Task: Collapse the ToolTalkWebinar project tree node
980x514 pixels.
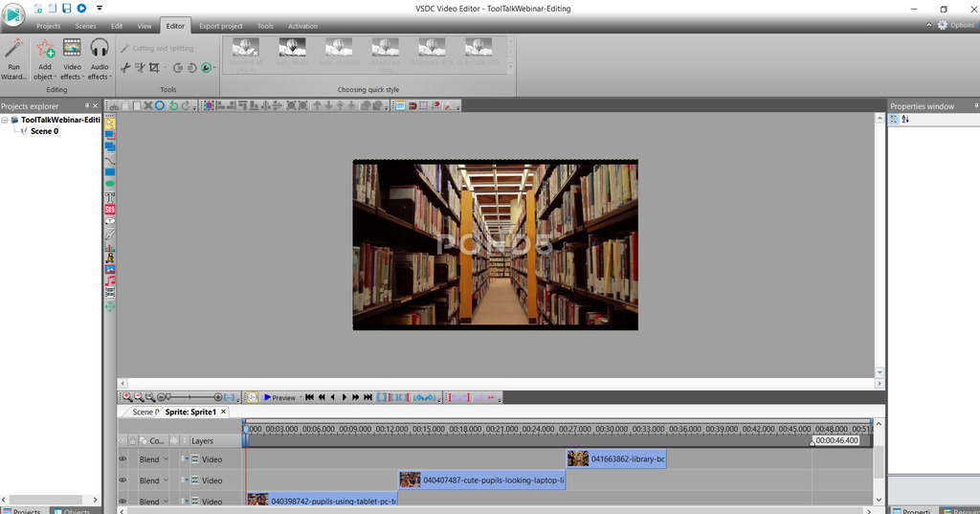Action: point(5,120)
